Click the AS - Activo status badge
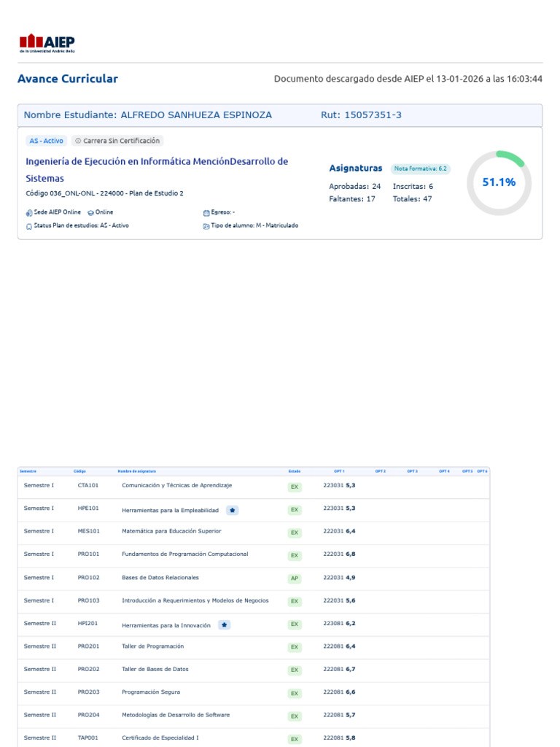Viewport: 560px width, 747px height. coord(46,141)
